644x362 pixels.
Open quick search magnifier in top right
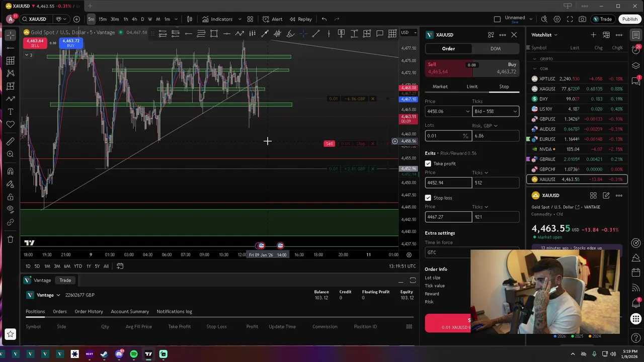click(x=544, y=19)
